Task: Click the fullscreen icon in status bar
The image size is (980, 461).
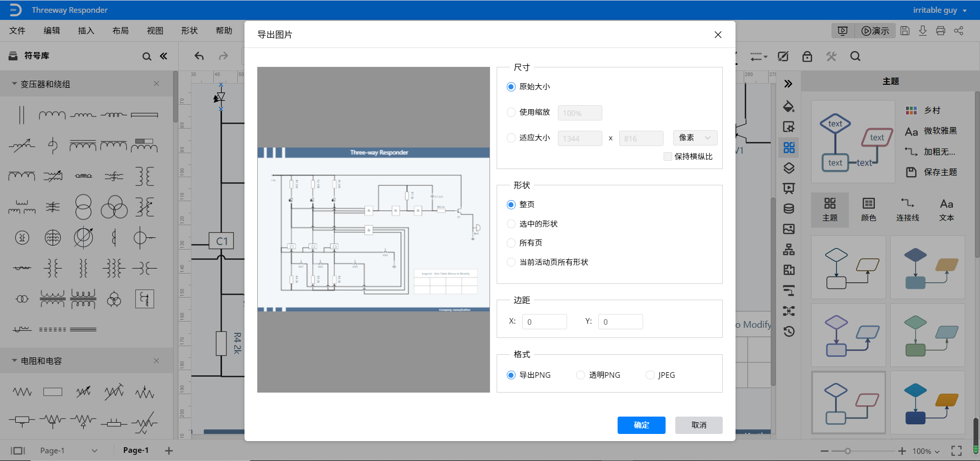Action: point(957,451)
